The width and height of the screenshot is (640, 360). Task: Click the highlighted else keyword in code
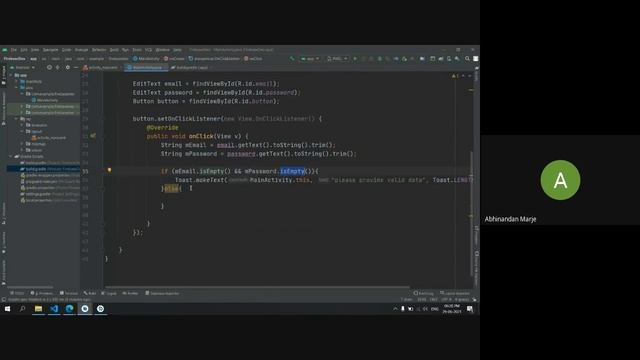[171, 189]
